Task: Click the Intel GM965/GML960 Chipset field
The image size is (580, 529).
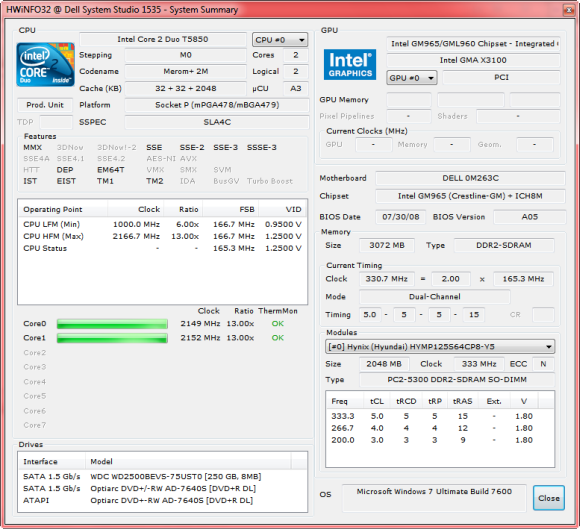Action: coord(473,44)
